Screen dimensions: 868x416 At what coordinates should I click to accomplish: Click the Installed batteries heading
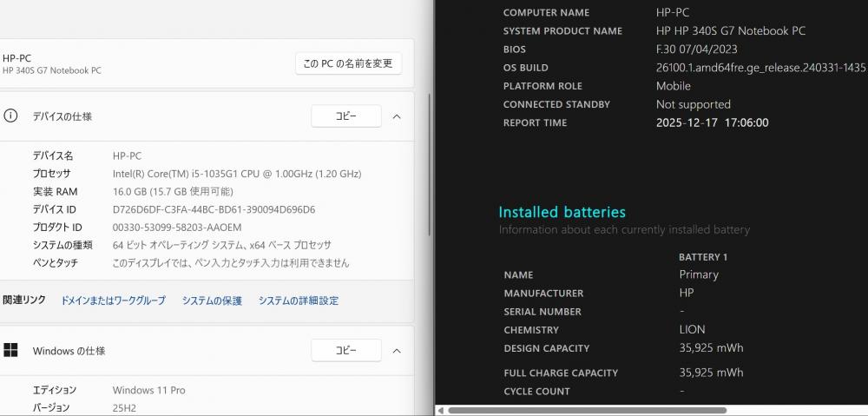[x=562, y=212]
